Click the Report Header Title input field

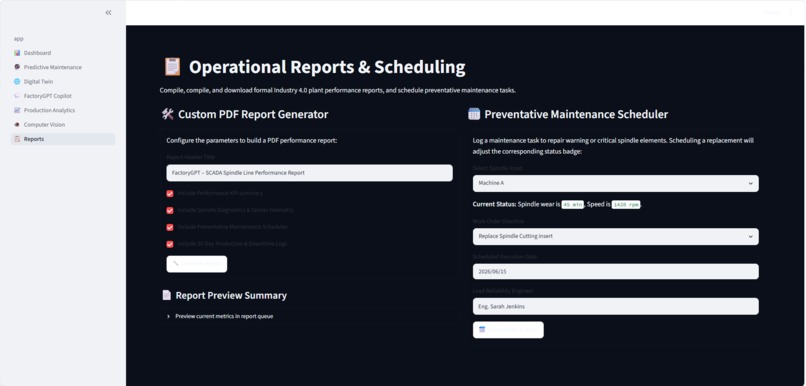(309, 173)
